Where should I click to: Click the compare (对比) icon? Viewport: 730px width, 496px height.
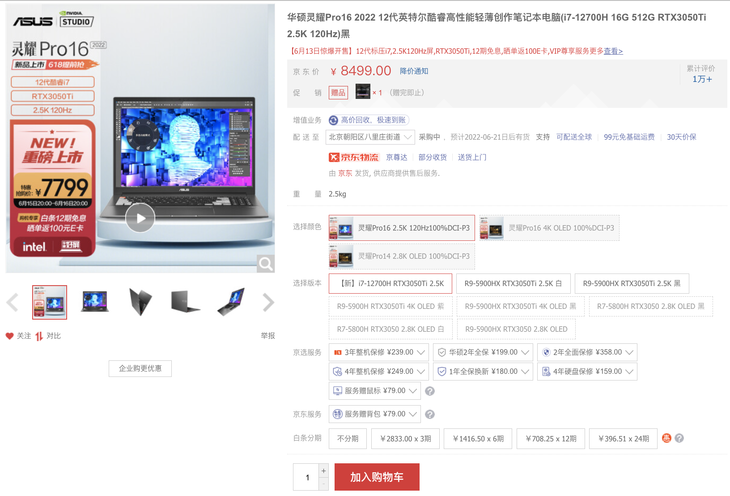point(39,336)
